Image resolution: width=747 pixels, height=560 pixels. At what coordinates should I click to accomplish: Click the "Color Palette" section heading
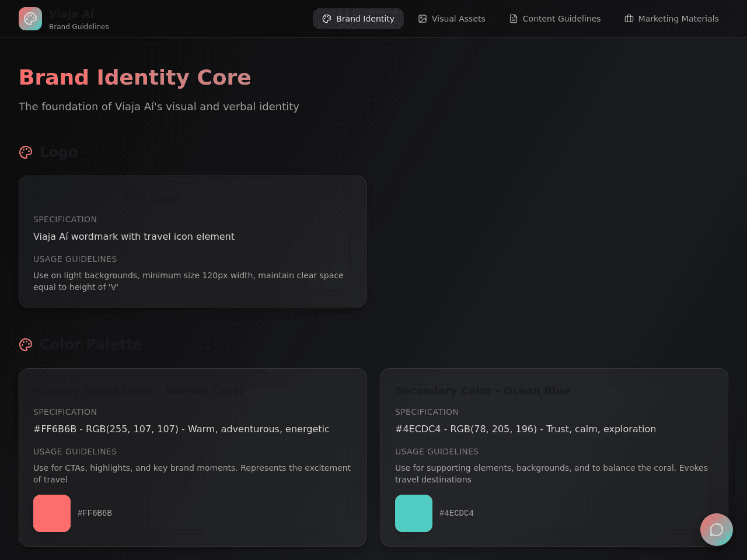(x=91, y=345)
